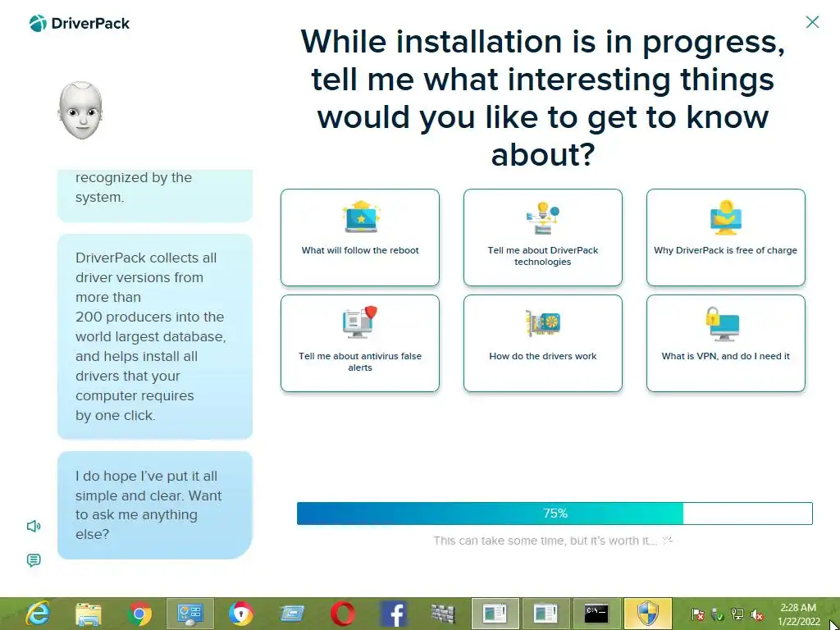Open the network status tray icon
The width and height of the screenshot is (840, 630).
[x=737, y=614]
